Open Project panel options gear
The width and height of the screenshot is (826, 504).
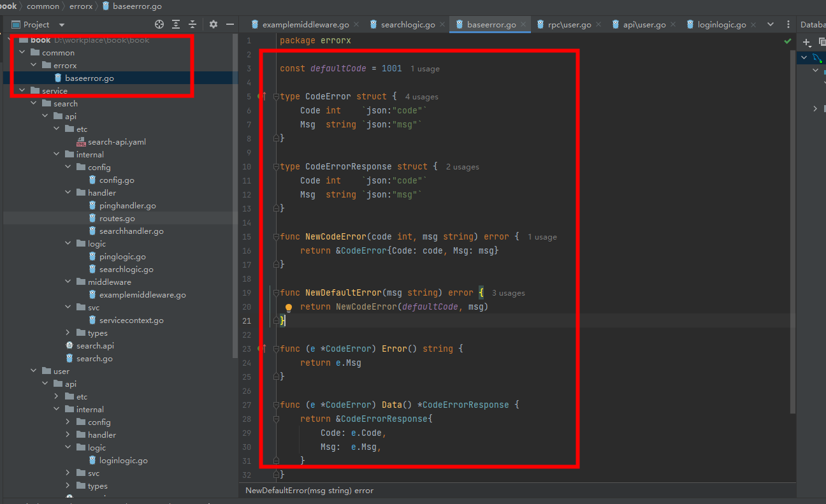212,24
